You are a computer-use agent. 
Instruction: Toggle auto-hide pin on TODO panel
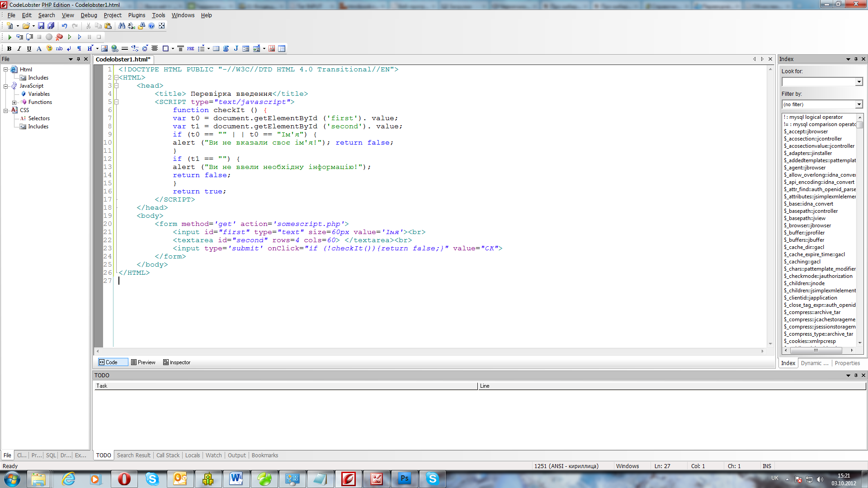tap(856, 375)
